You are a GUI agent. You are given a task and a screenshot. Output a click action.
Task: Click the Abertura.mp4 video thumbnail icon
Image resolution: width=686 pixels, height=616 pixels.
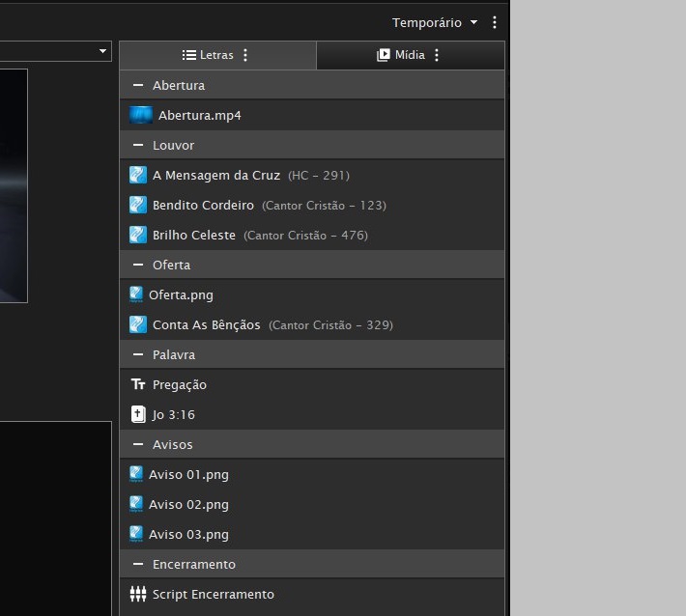pos(141,115)
